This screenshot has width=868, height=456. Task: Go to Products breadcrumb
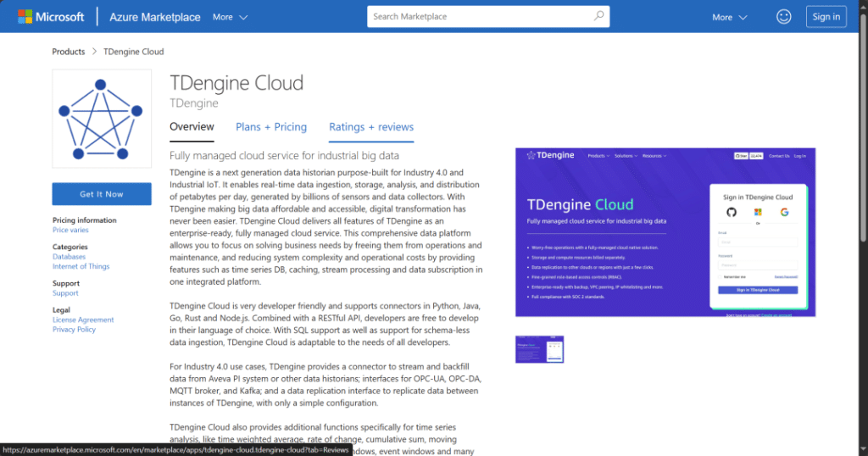pos(69,52)
